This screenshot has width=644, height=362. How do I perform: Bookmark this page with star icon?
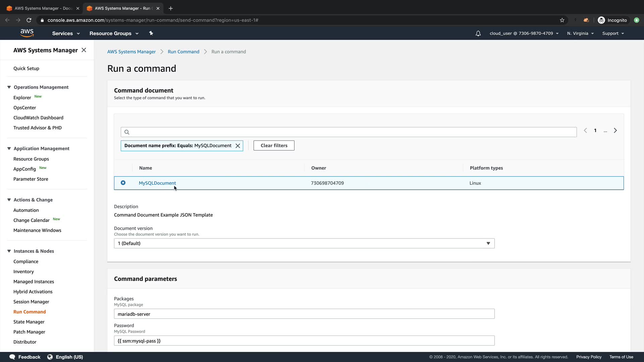click(562, 20)
